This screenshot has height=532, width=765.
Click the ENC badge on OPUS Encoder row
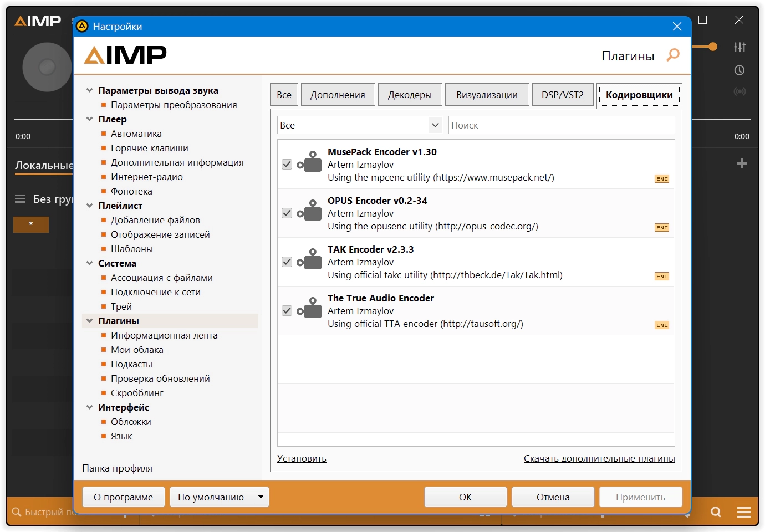point(662,228)
